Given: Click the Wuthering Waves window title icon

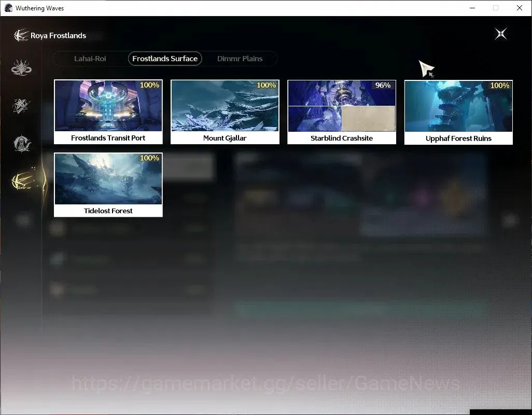Looking at the screenshot, I should (x=8, y=8).
